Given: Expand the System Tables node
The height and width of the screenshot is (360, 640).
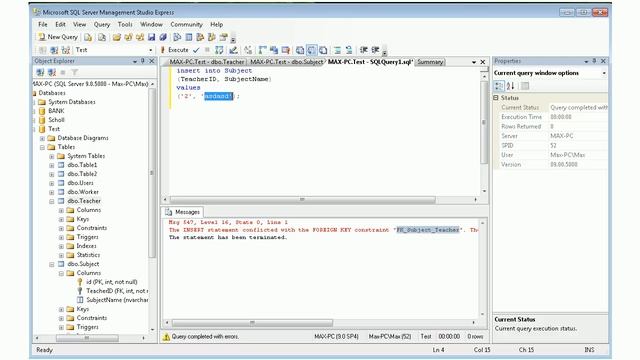Looking at the screenshot, I should tap(52, 156).
